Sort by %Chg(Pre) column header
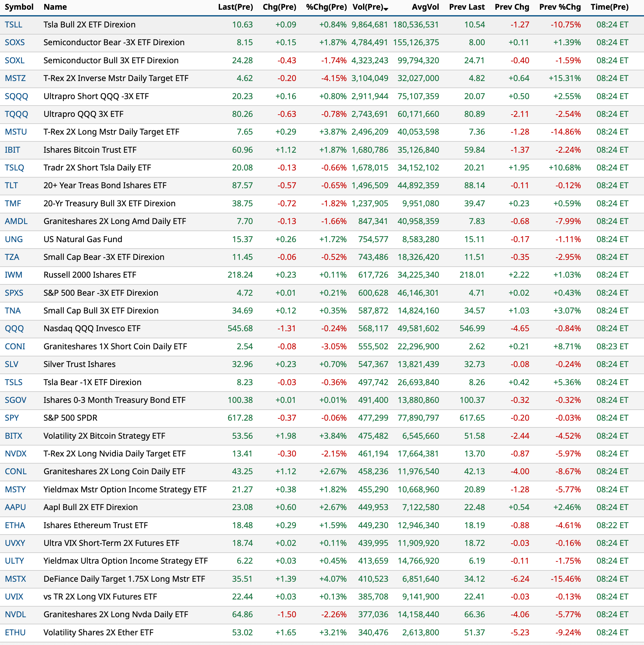The height and width of the screenshot is (645, 644). [326, 7]
